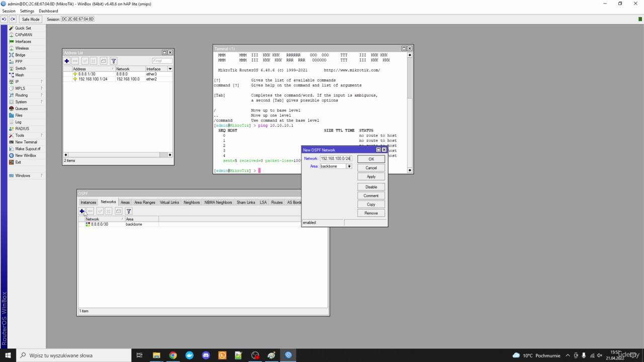This screenshot has height=362, width=644.
Task: Select the 8.8.8.1/30 address row
Action: coord(118,74)
